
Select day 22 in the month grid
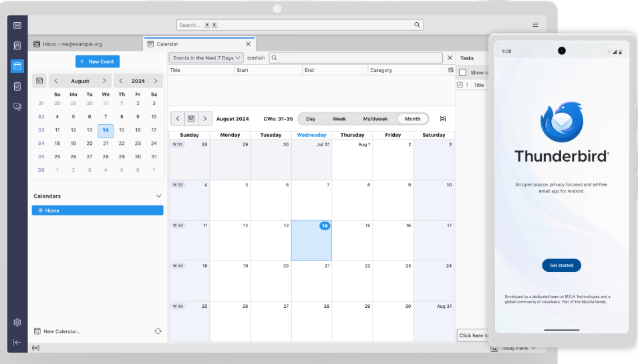click(352, 281)
